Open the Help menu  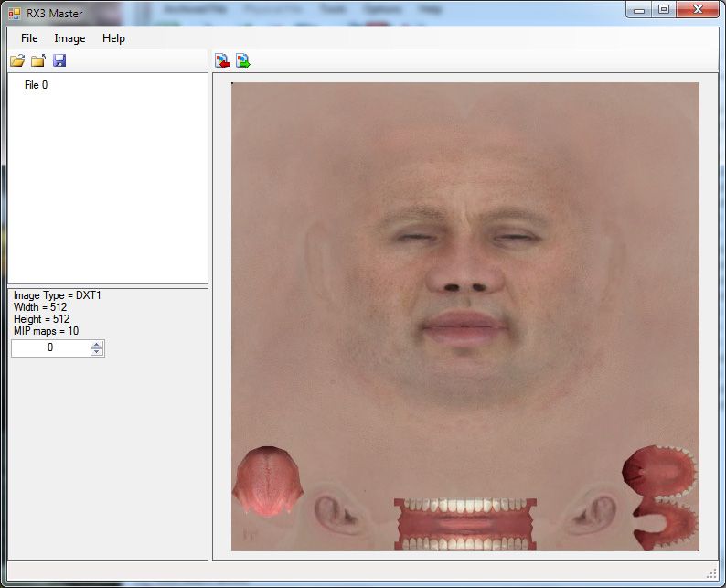(113, 38)
